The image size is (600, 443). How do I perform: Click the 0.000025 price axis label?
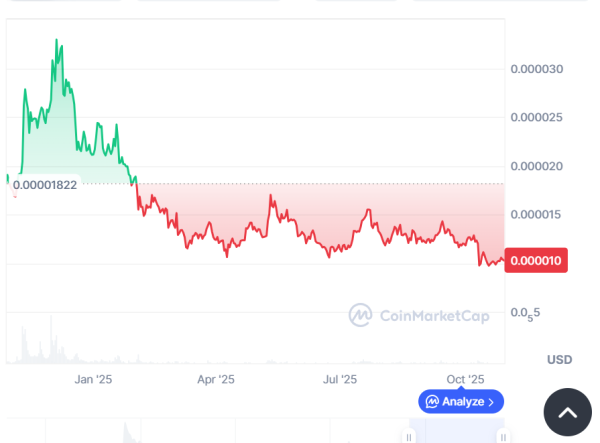[x=537, y=118]
